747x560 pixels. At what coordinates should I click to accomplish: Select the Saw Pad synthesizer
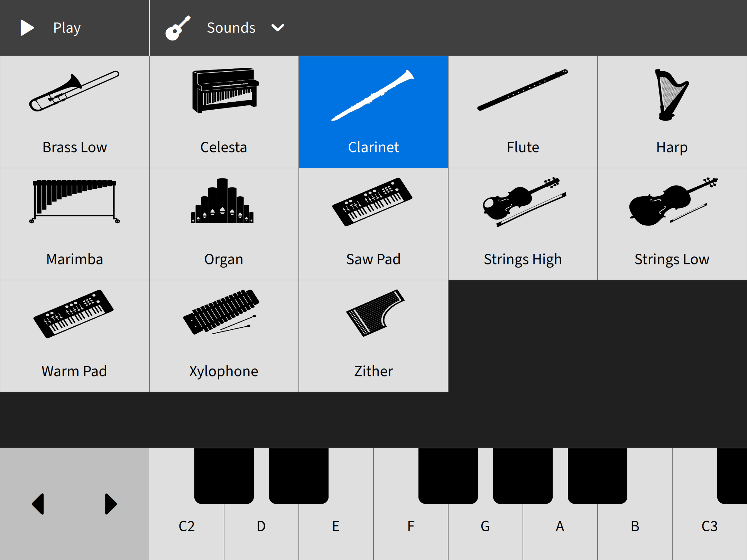tap(373, 224)
